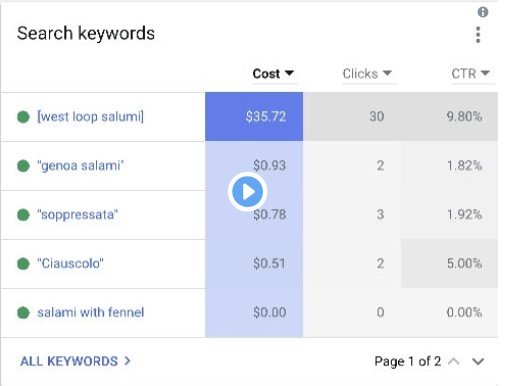Go to next page with down chevron
This screenshot has height=386, width=506.
478,361
